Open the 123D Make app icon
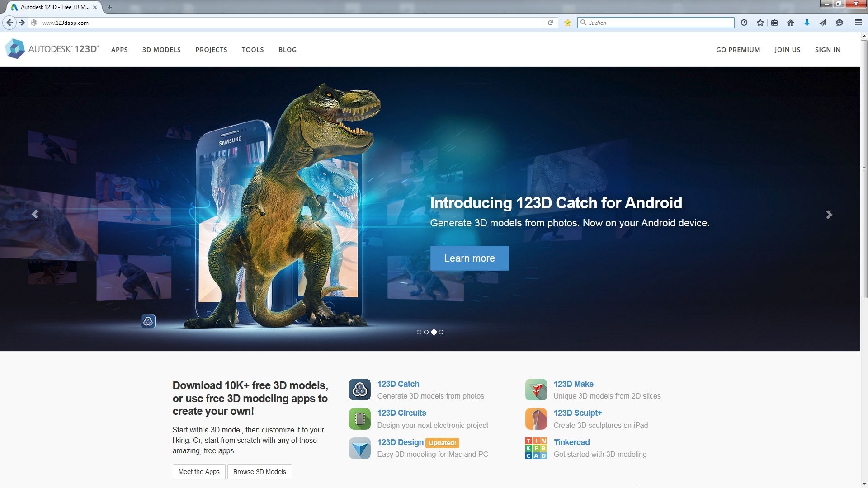 pyautogui.click(x=536, y=389)
